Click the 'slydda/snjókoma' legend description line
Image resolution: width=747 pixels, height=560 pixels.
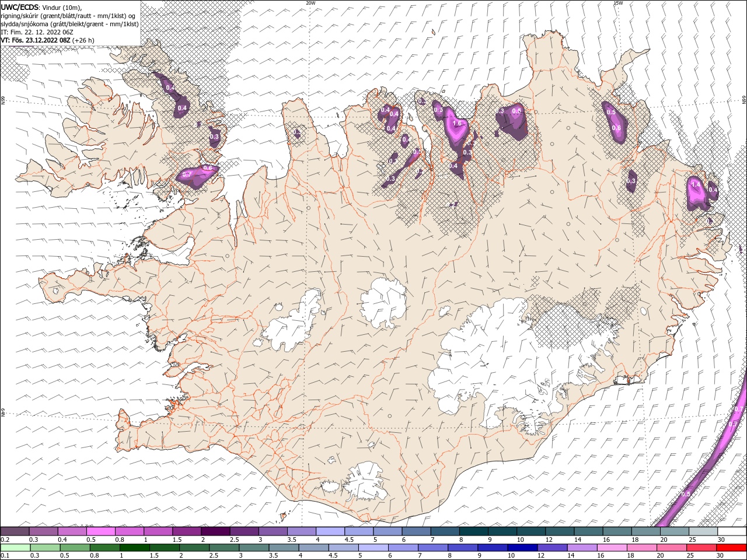click(x=68, y=23)
